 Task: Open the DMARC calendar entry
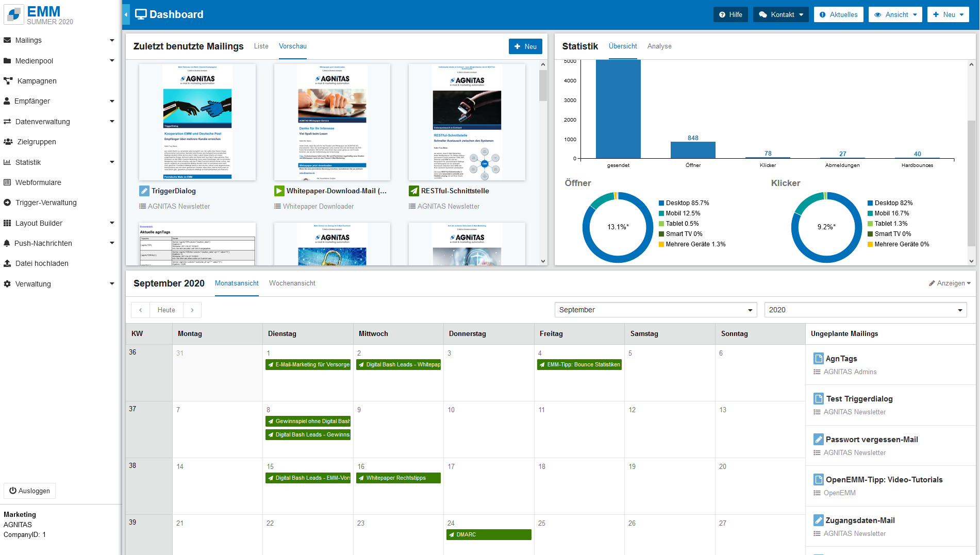click(488, 534)
